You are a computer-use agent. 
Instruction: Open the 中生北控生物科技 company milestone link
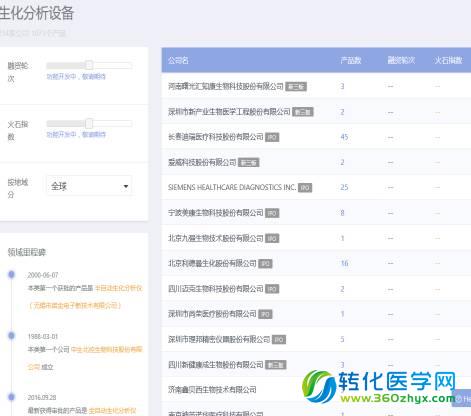(x=107, y=349)
